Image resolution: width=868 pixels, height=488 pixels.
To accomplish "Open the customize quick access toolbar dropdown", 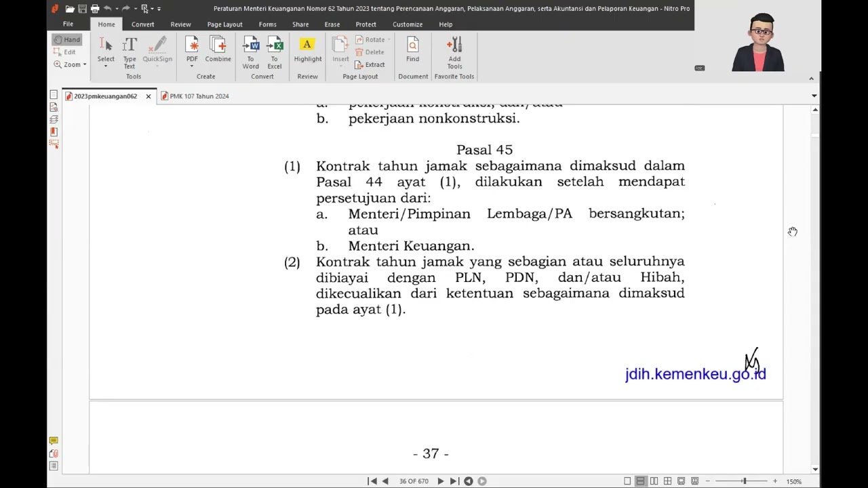I will tap(159, 9).
